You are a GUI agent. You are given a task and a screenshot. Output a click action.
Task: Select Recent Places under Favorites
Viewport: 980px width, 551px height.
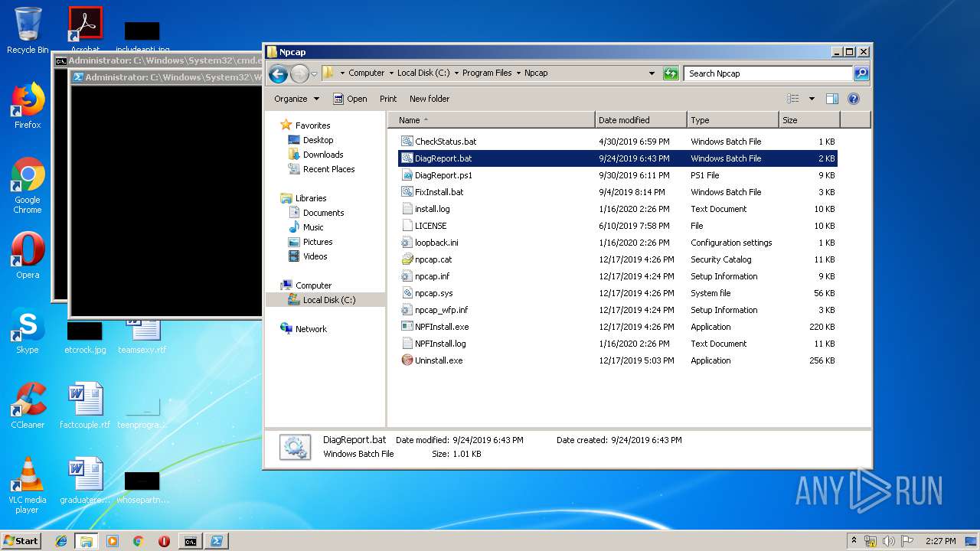coord(321,169)
